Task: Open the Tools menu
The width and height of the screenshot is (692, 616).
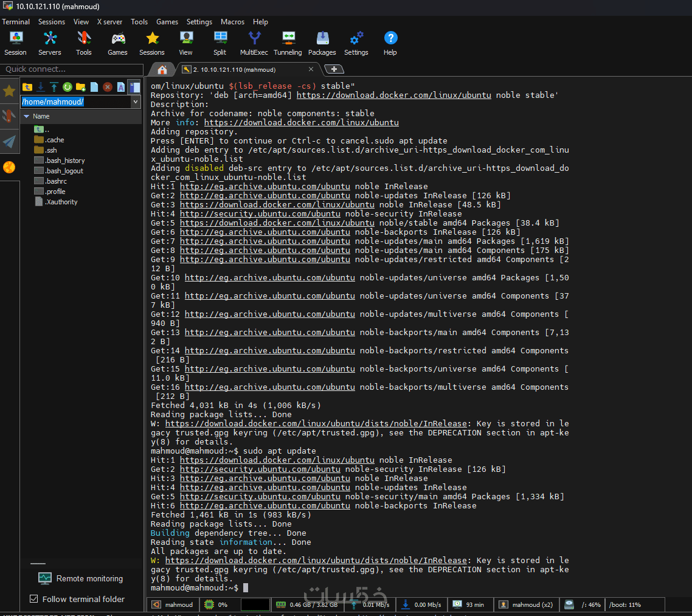Action: [139, 22]
